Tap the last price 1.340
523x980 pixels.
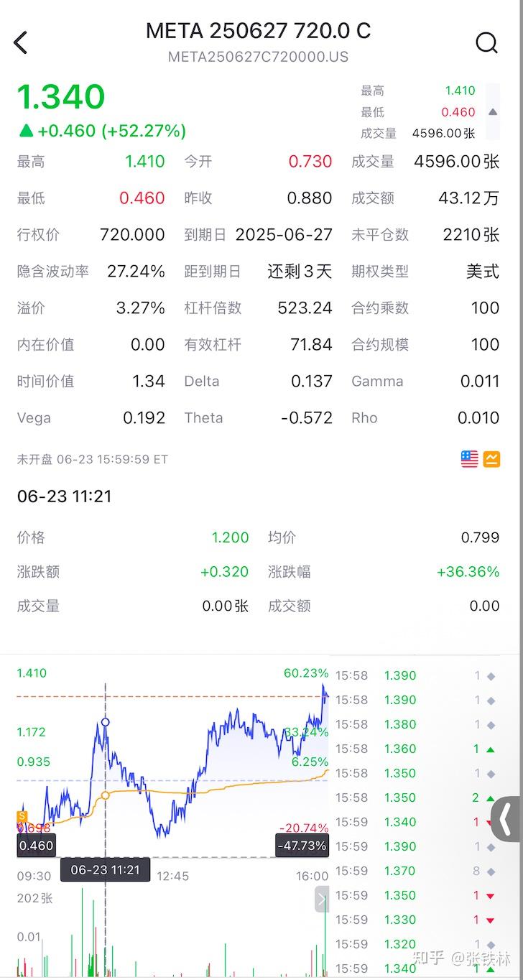pyautogui.click(x=61, y=97)
